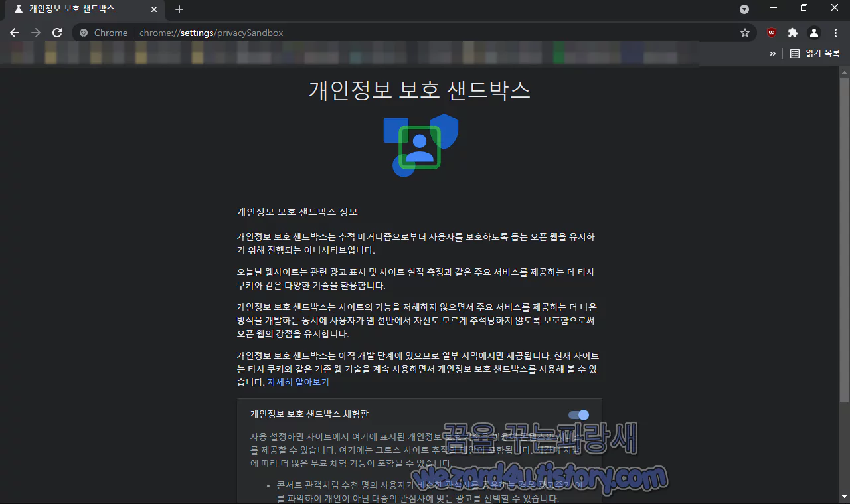Open the Extensions puzzle piece icon
This screenshot has height=504, width=850.
click(x=792, y=32)
